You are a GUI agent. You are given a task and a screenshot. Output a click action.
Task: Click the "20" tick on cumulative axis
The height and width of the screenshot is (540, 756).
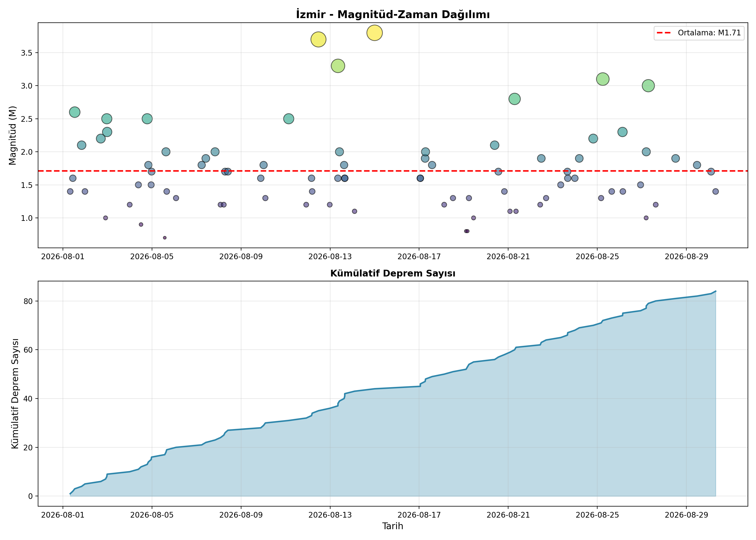coord(28,448)
